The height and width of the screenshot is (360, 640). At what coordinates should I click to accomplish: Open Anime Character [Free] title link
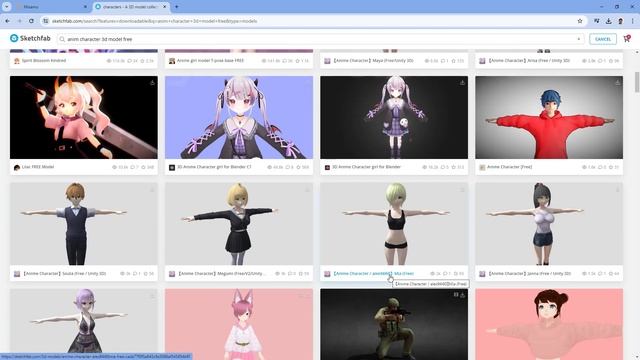[509, 167]
